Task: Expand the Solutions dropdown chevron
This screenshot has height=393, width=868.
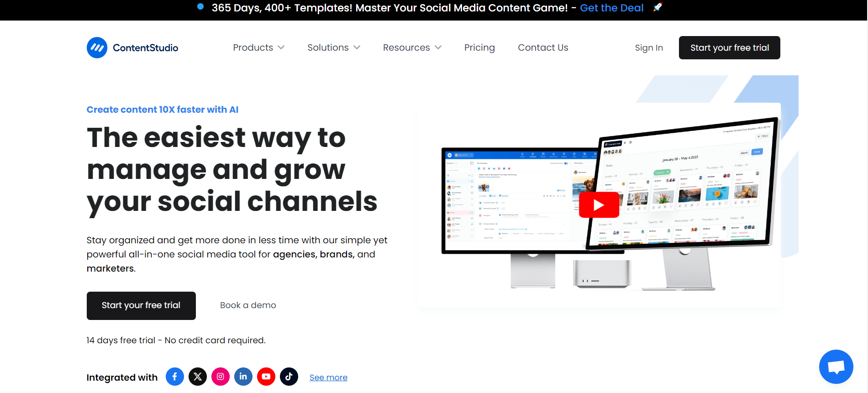Action: pyautogui.click(x=357, y=47)
